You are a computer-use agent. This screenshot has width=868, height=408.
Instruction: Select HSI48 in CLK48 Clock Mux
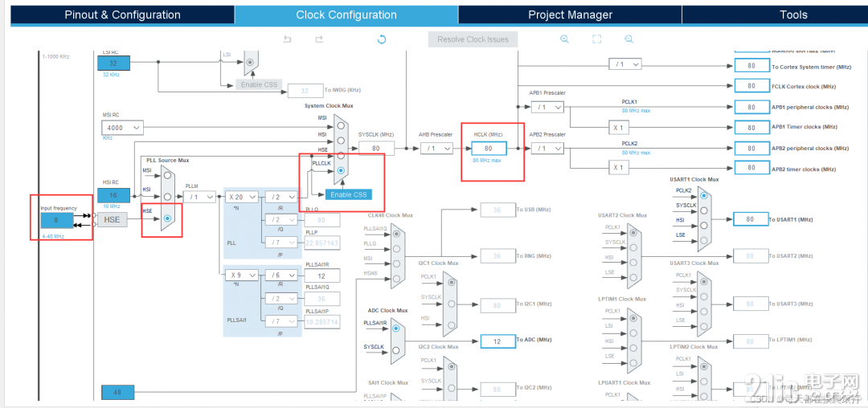coord(395,279)
